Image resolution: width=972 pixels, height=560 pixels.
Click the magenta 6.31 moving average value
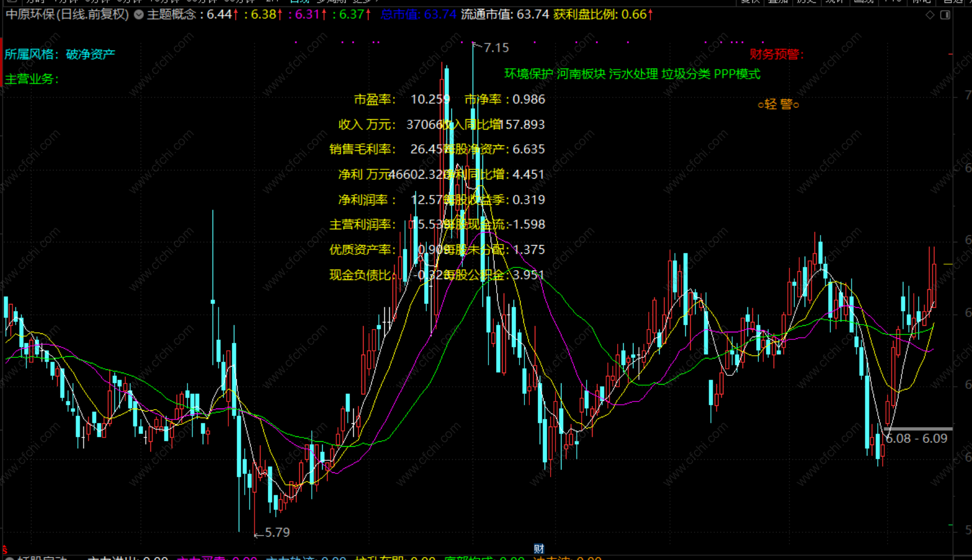coord(307,14)
